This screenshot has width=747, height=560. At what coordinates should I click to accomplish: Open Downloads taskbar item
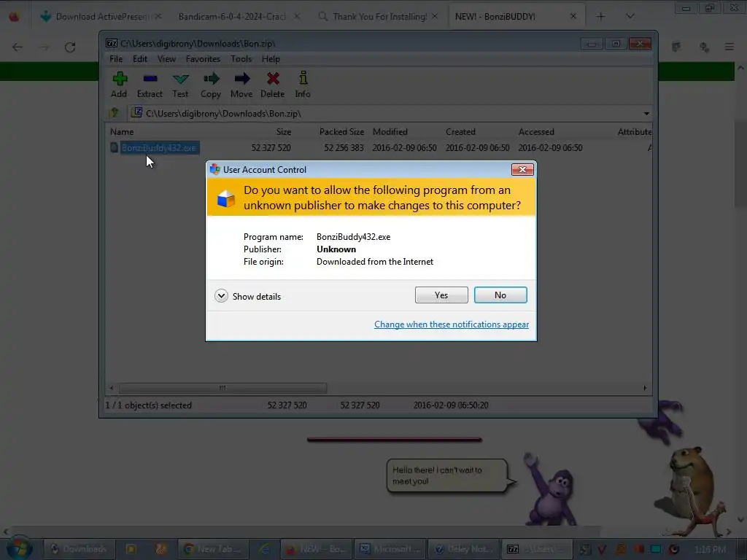pyautogui.click(x=80, y=549)
